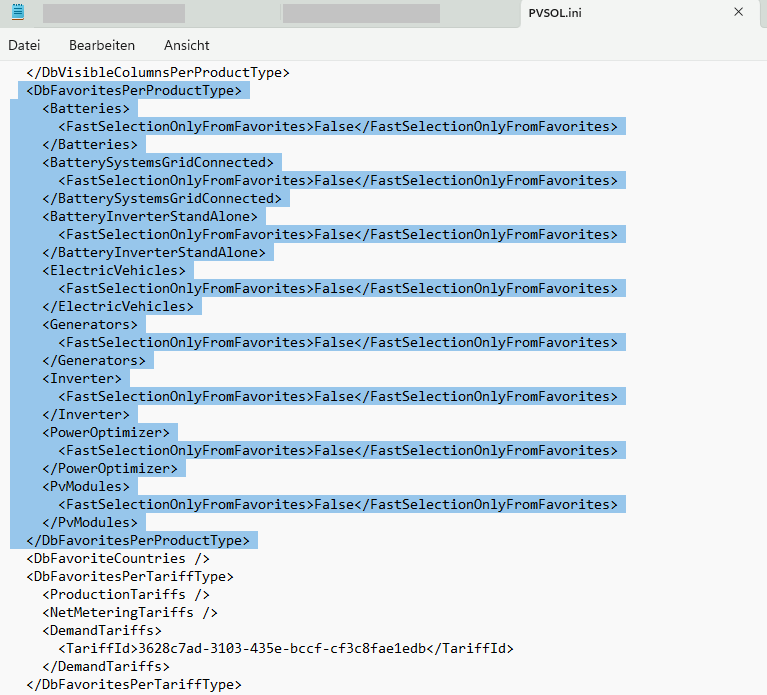
Task: Open the Ansicht menu
Action: 187,46
